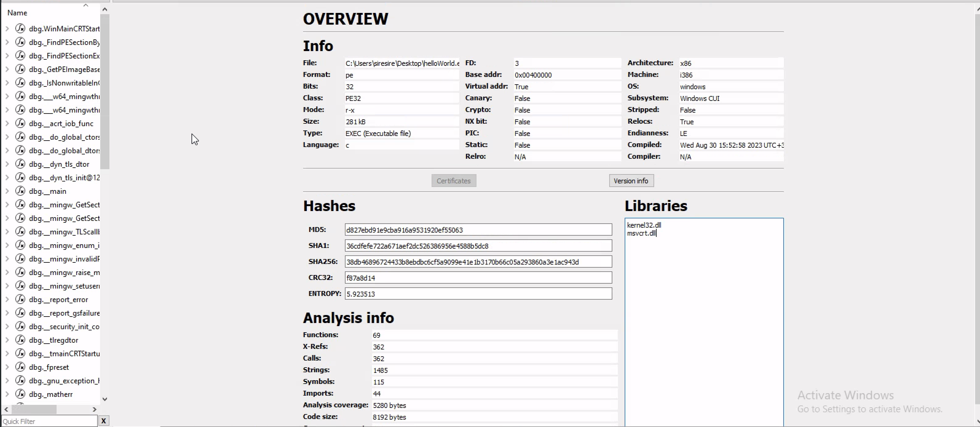Click kernel32.dll in Libraries box
The width and height of the screenshot is (980, 427).
644,225
